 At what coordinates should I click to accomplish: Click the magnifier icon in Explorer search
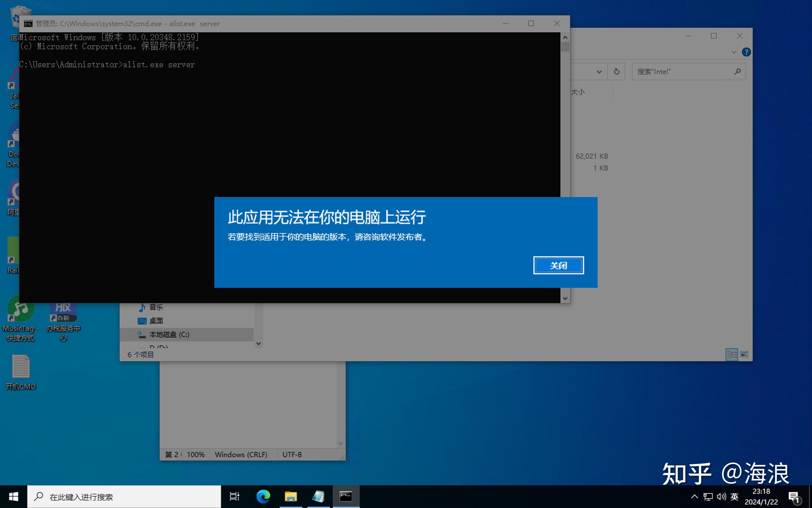point(737,72)
